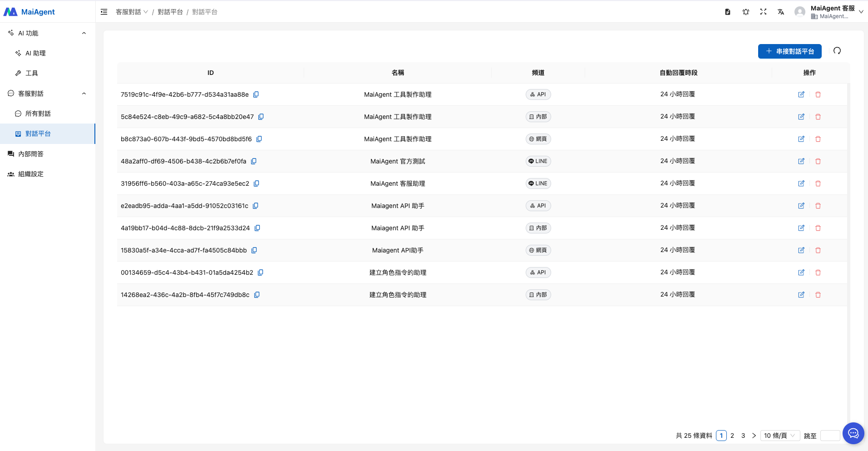Edit the MaiAgent 官方測試 LINE platform row

point(801,161)
